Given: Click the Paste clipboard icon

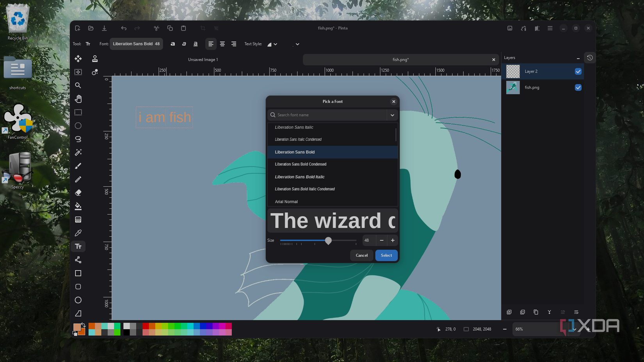Looking at the screenshot, I should coord(183,28).
